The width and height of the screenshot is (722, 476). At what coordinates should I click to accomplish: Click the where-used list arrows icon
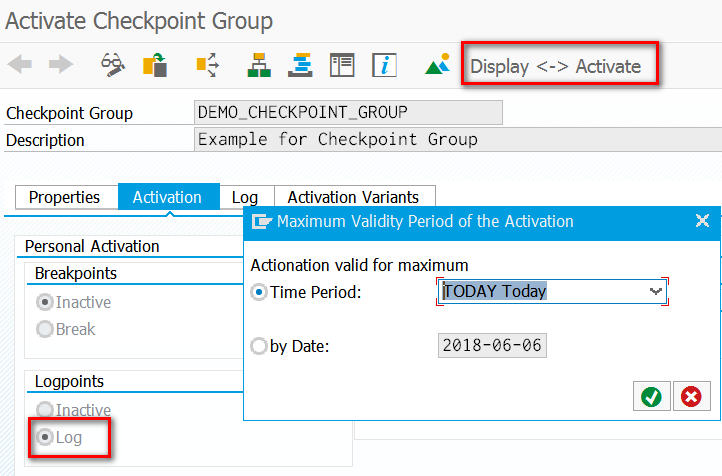click(207, 65)
